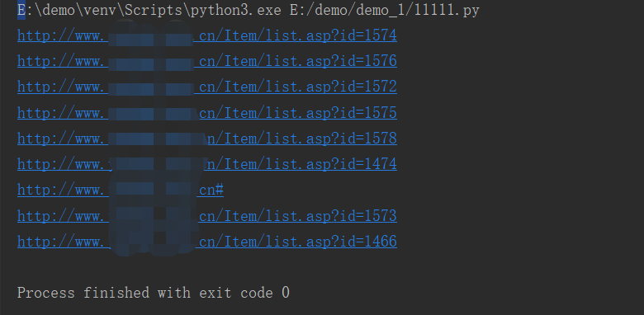
Task: Click the 11111.py script filename
Action: 447,10
